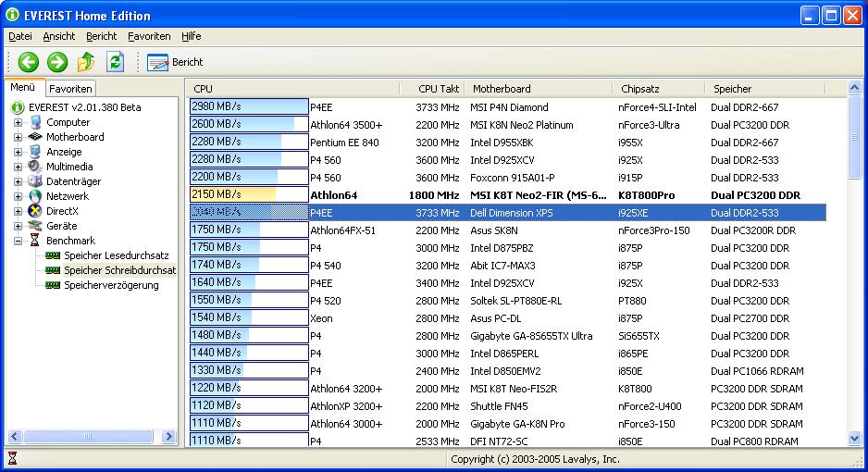Open the Ansicht menu
The image size is (868, 472).
(58, 36)
